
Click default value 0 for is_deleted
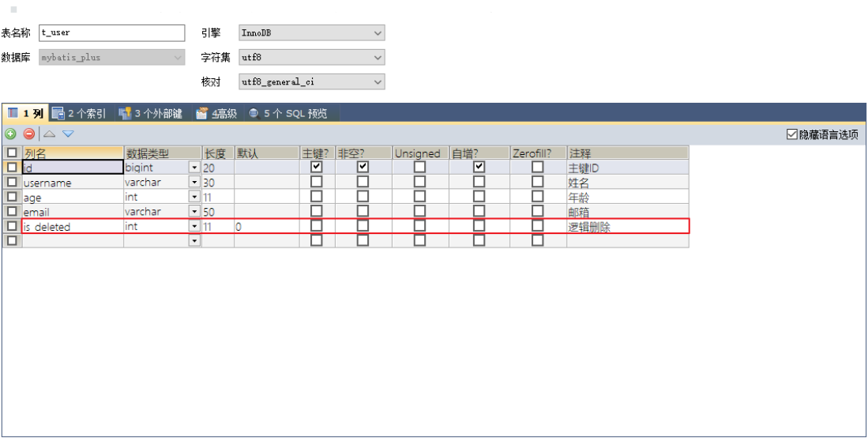click(x=267, y=226)
